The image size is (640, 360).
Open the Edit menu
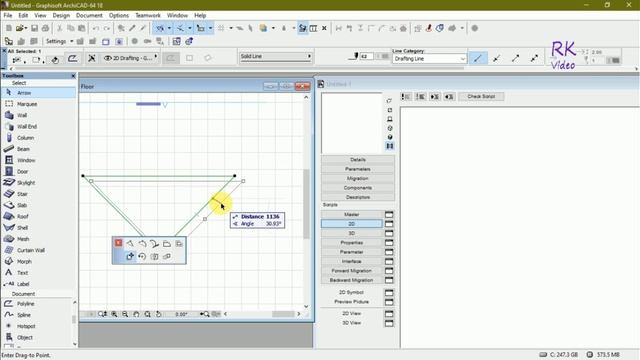tap(23, 15)
